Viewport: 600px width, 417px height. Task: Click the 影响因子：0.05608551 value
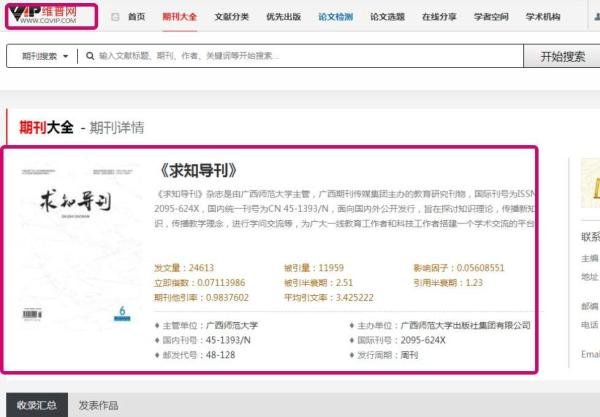tap(459, 268)
